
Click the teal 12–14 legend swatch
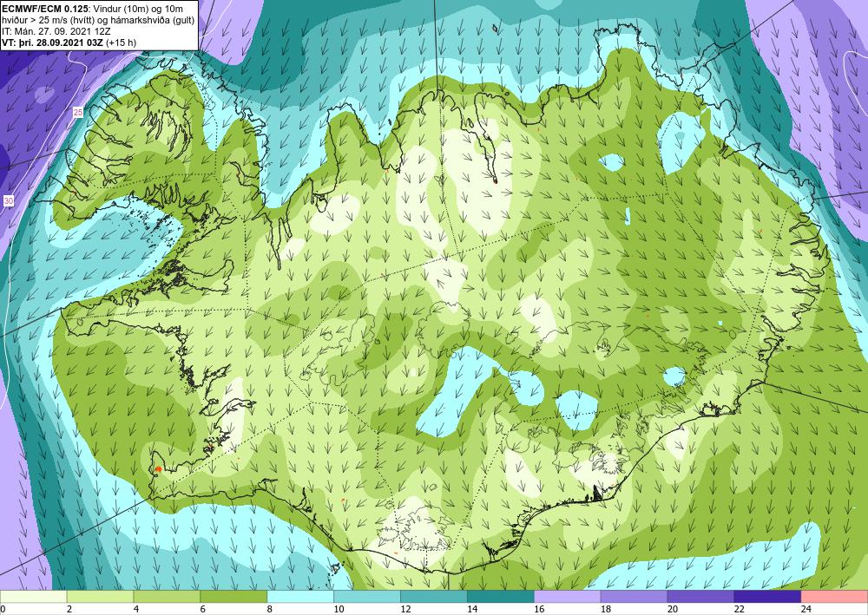tap(433, 597)
